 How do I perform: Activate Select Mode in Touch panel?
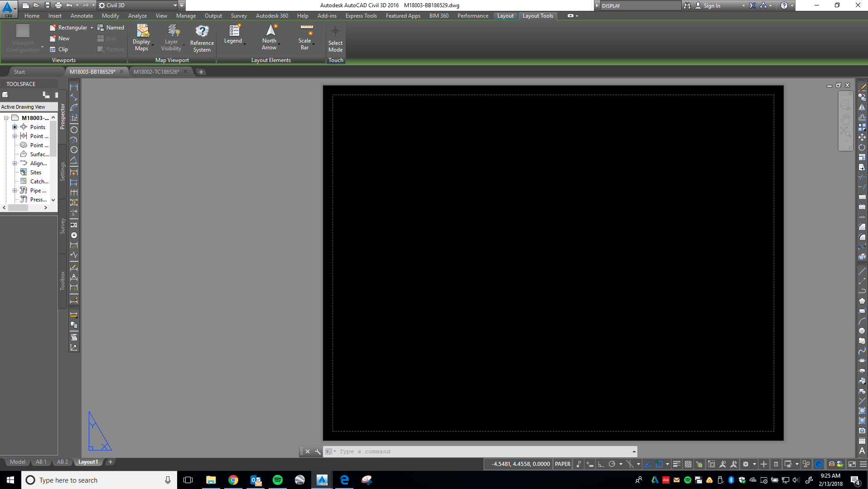tap(336, 39)
